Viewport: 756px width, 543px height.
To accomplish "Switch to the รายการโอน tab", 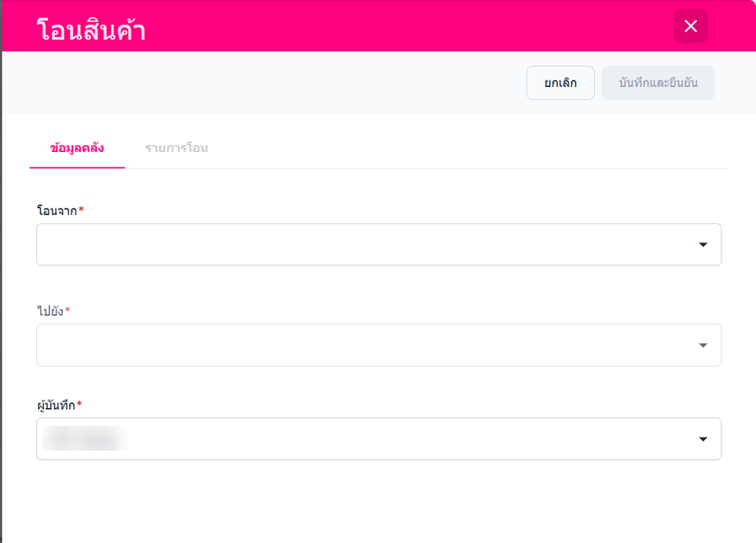I will [x=177, y=148].
